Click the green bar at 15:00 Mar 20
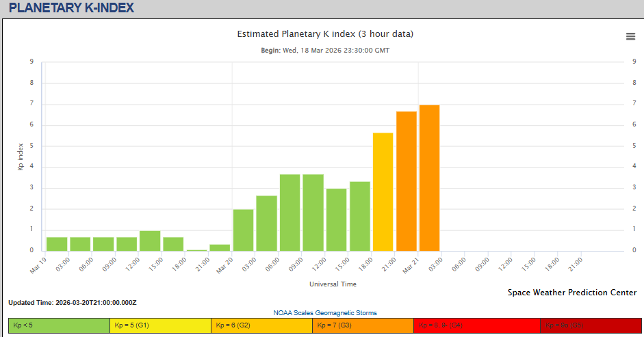644x337 pixels. pos(360,216)
